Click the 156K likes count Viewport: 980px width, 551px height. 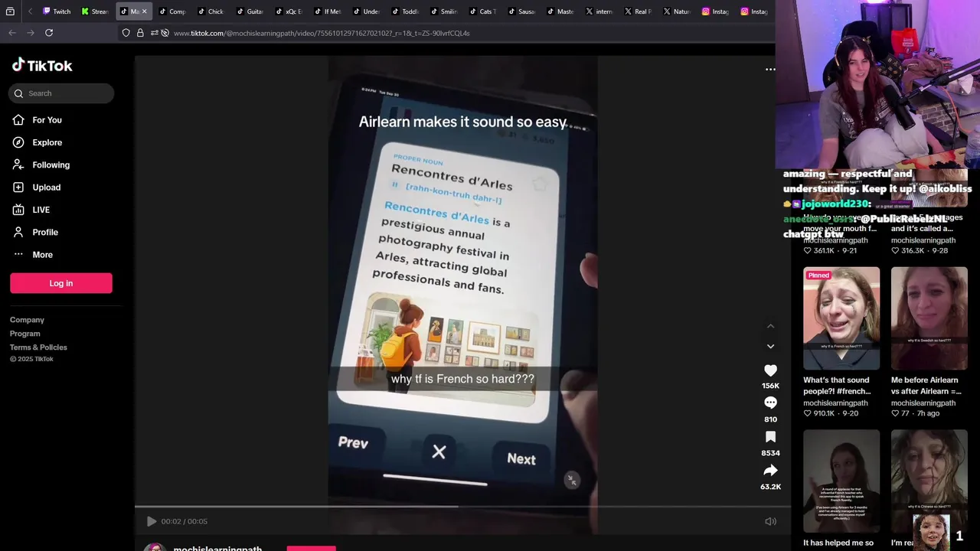[770, 386]
